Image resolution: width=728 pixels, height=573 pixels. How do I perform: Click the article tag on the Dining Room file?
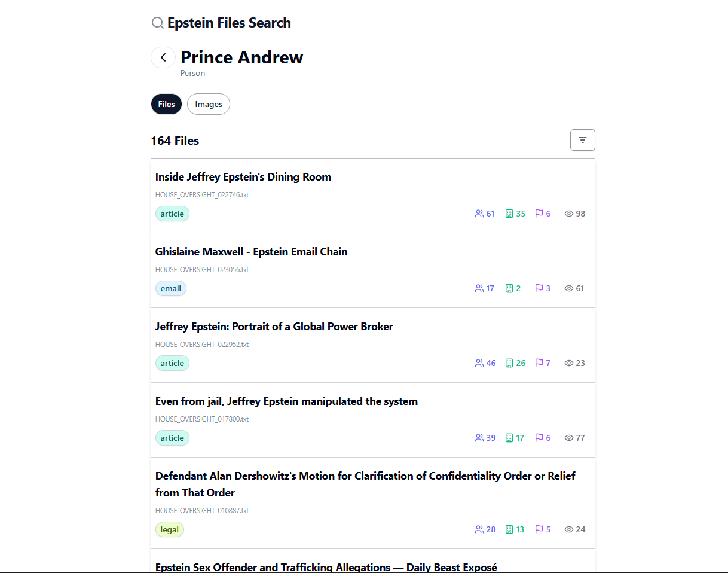pyautogui.click(x=172, y=213)
